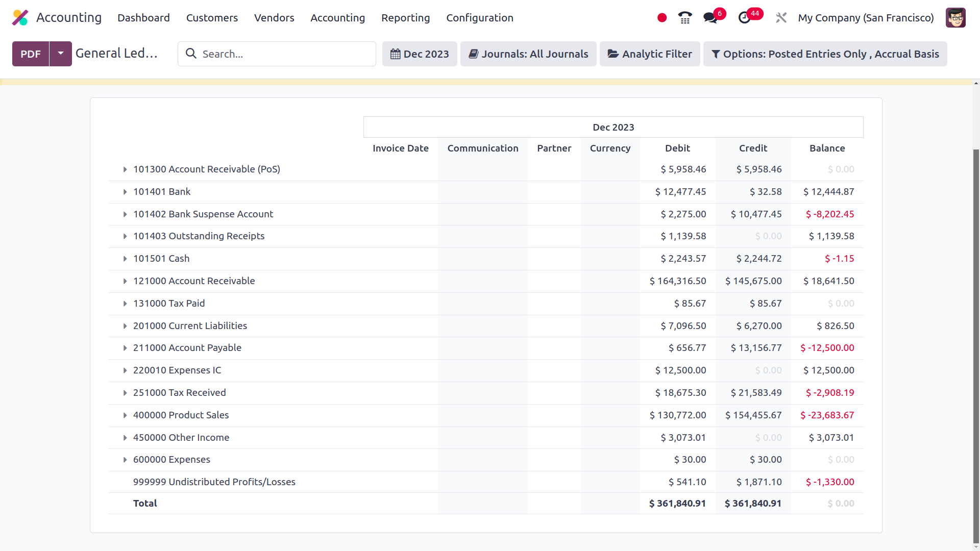Open the VoIP phone icon

tap(685, 18)
